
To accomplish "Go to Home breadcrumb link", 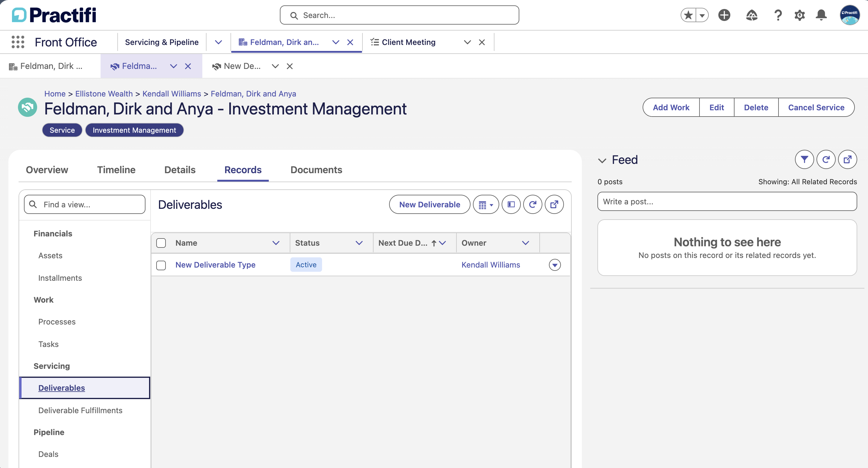I will tap(55, 94).
